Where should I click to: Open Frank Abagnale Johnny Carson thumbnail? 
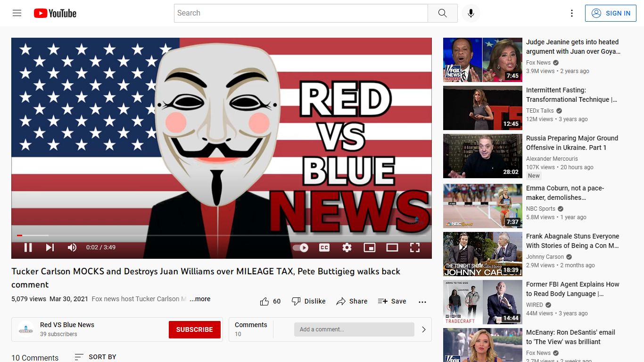[483, 254]
